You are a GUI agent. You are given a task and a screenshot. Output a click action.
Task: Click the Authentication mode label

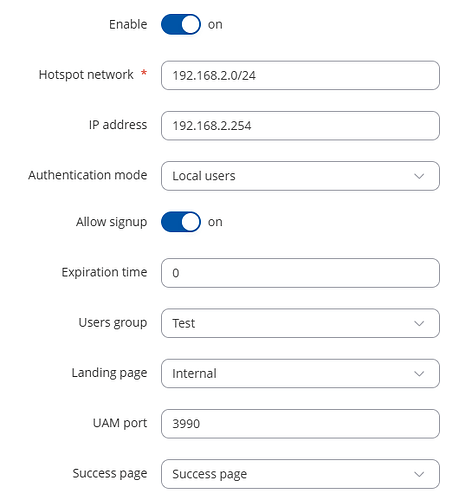pyautogui.click(x=88, y=175)
